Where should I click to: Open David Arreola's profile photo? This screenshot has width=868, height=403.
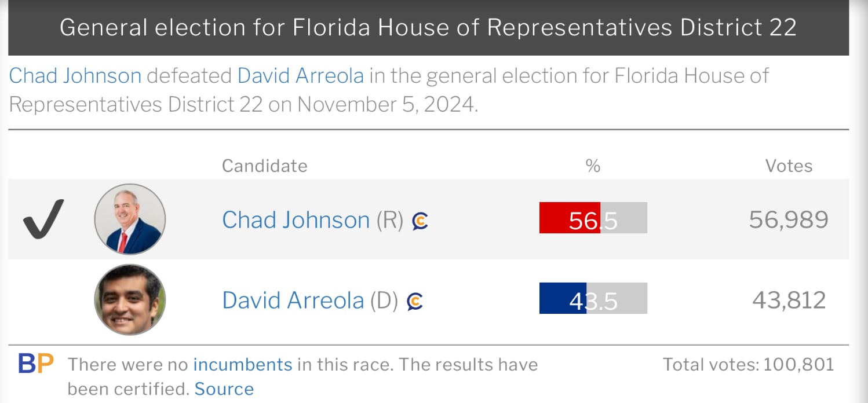click(130, 300)
